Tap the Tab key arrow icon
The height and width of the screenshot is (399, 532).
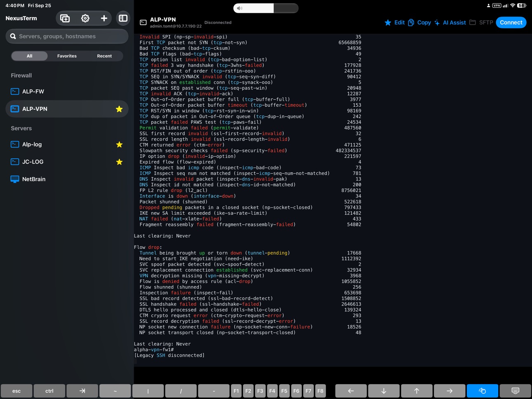click(x=82, y=391)
